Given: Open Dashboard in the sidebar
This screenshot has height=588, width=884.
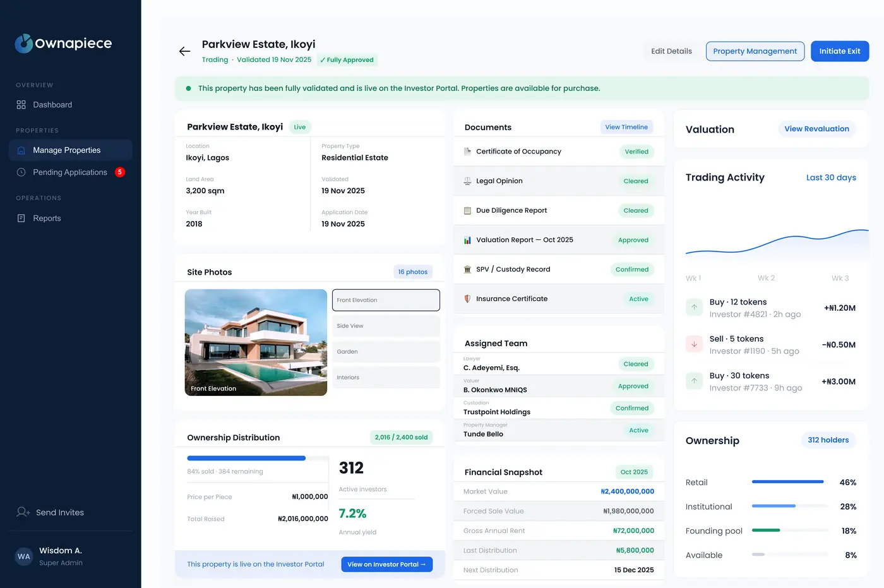Looking at the screenshot, I should pyautogui.click(x=71, y=105).
